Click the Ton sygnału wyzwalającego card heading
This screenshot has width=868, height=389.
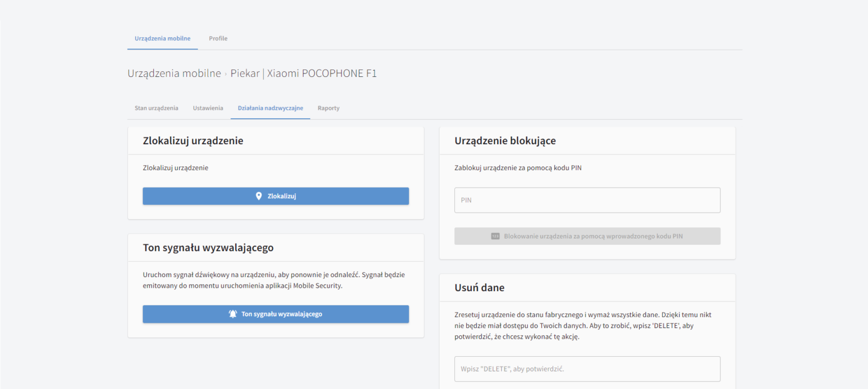click(208, 248)
